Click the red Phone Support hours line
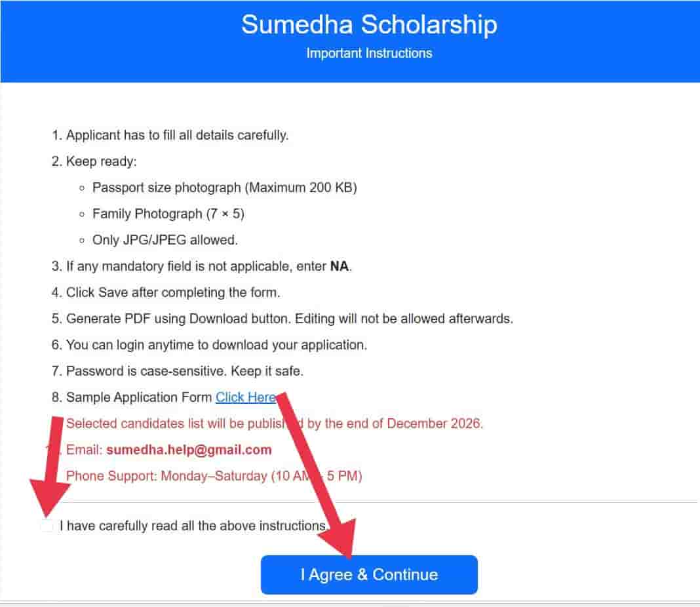700x607 pixels. 214,476
